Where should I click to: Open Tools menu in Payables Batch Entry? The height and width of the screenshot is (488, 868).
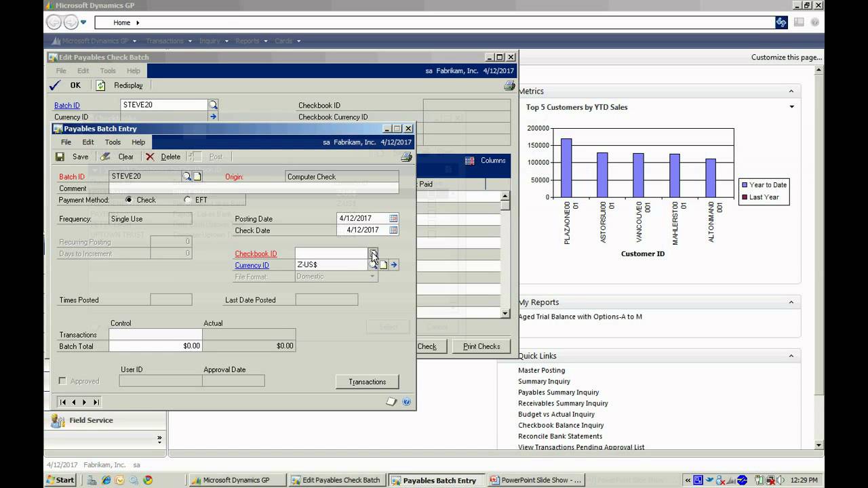click(x=113, y=142)
